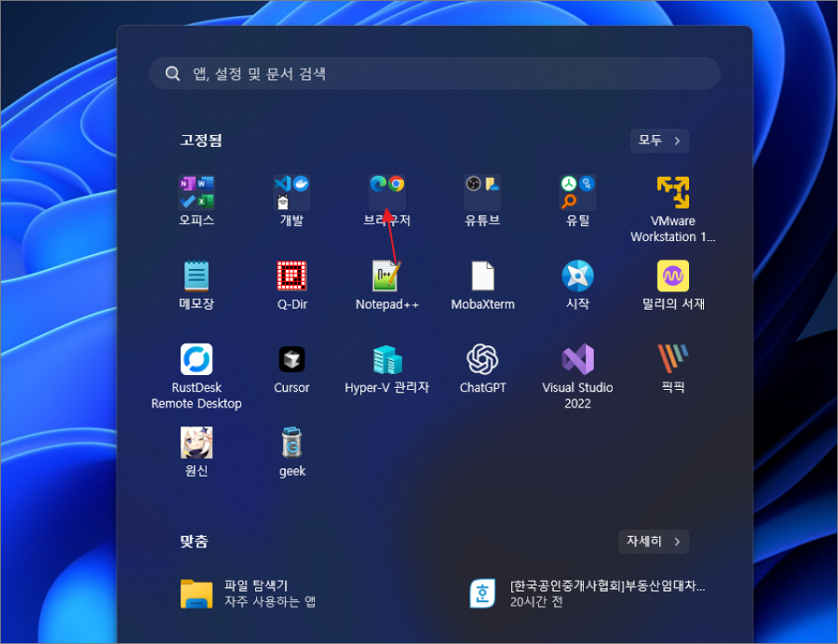Open Cursor editor
The width and height of the screenshot is (838, 644).
[291, 369]
